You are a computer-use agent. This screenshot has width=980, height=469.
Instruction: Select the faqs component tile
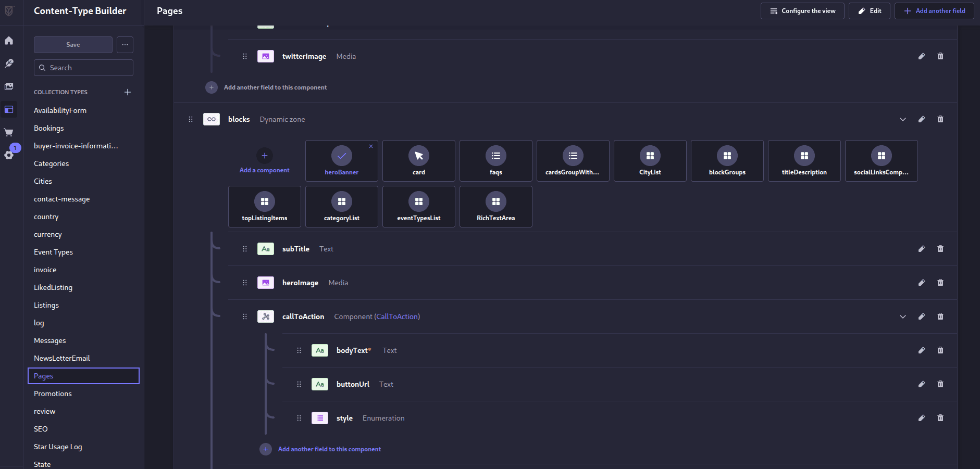[x=496, y=161]
